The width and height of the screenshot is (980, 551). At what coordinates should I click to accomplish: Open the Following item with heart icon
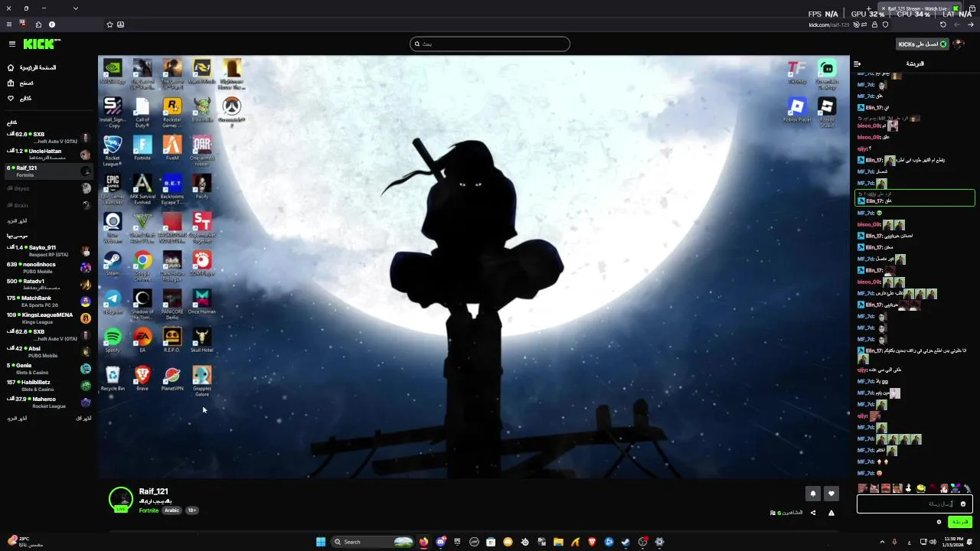click(x=21, y=98)
